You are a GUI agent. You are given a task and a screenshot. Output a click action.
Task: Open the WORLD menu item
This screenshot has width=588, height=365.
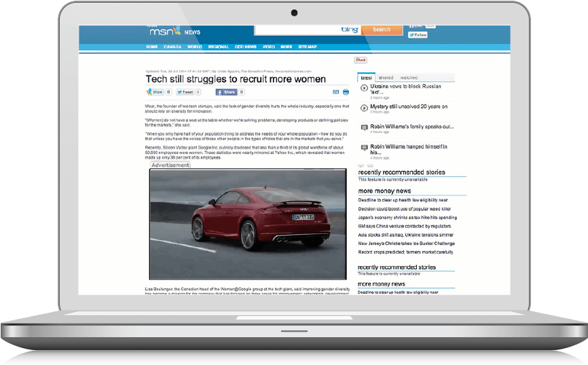(195, 47)
